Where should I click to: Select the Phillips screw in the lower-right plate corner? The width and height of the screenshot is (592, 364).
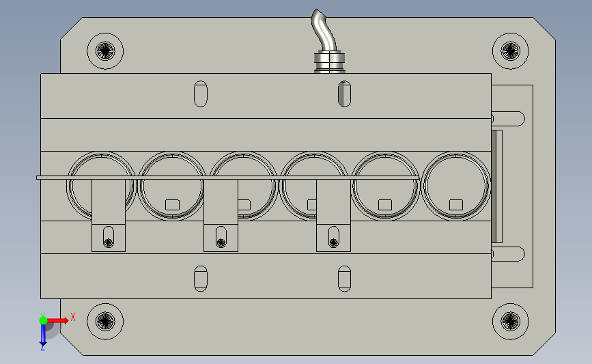pos(511,322)
